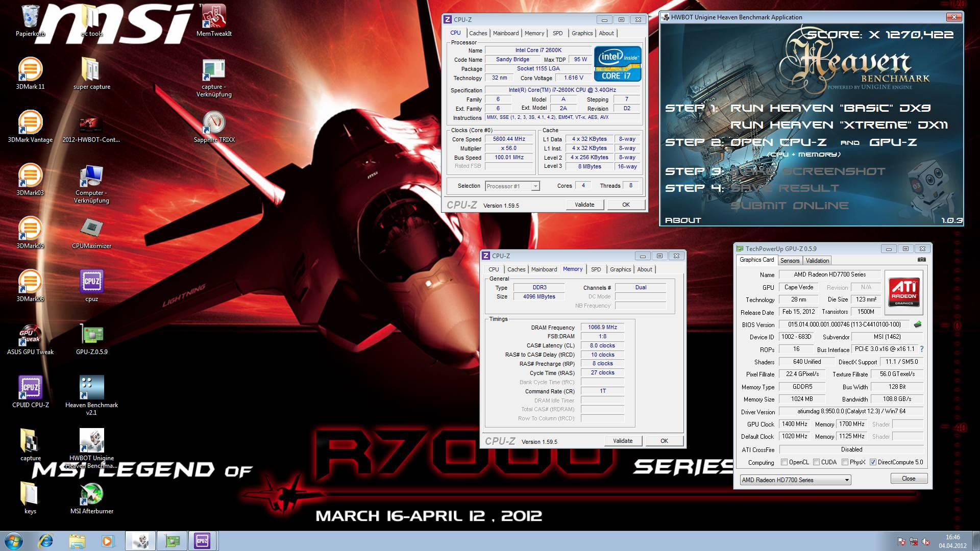980x551 pixels.
Task: Open the SPD tab in top CPU-Z window
Action: (557, 33)
